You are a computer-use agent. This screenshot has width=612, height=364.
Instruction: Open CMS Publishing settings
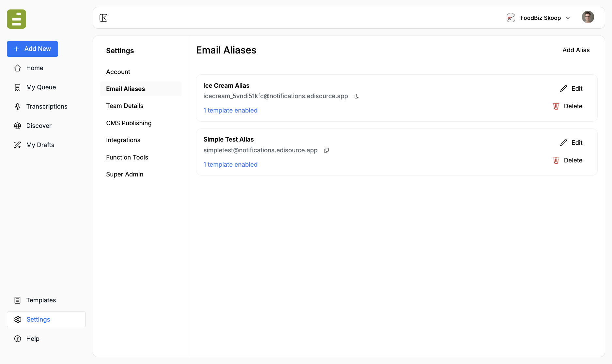129,123
